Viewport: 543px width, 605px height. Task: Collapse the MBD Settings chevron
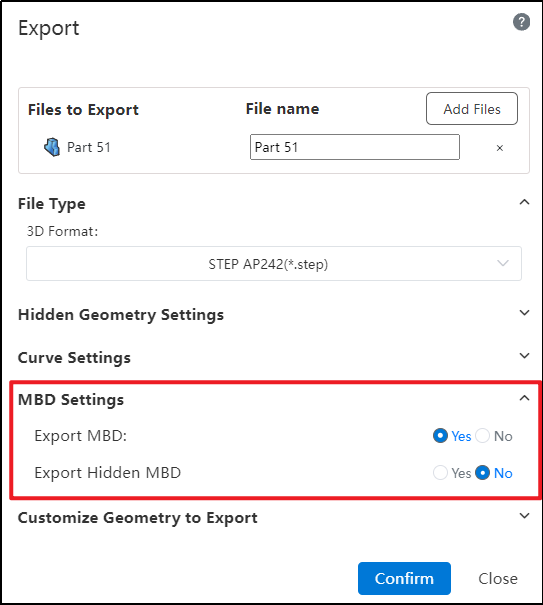coord(524,398)
